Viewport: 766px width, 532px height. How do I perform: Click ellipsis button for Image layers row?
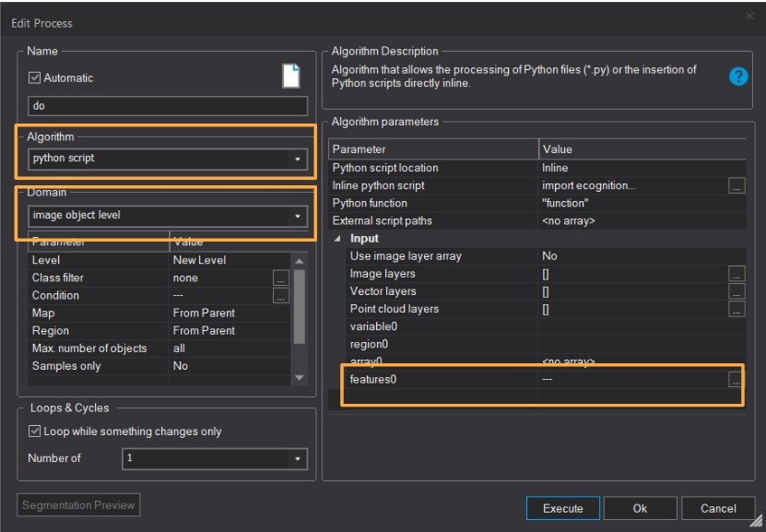coord(736,274)
